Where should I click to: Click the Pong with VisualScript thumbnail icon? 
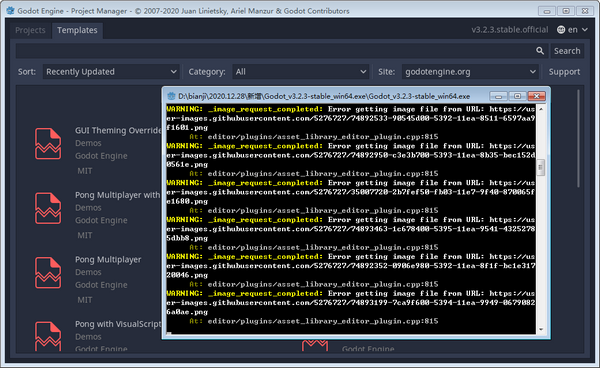pyautogui.click(x=48, y=336)
